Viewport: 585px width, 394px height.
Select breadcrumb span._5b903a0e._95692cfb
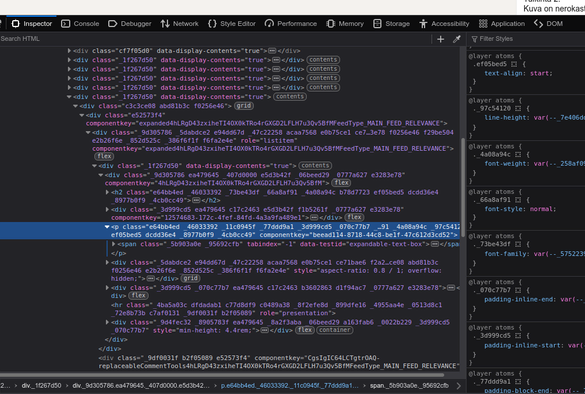[x=409, y=385]
